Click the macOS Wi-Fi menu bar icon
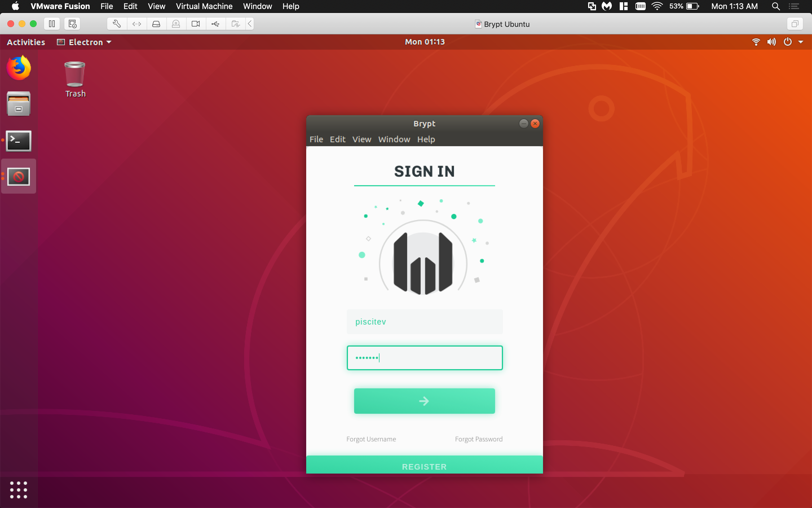Screen dimensions: 812x508 pos(657,6)
